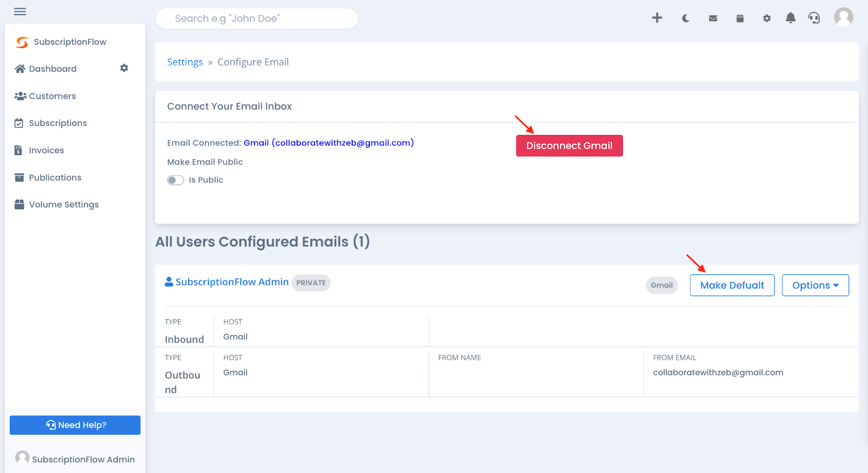868x473 pixels.
Task: Click the Volume Settings box icon
Action: (19, 204)
